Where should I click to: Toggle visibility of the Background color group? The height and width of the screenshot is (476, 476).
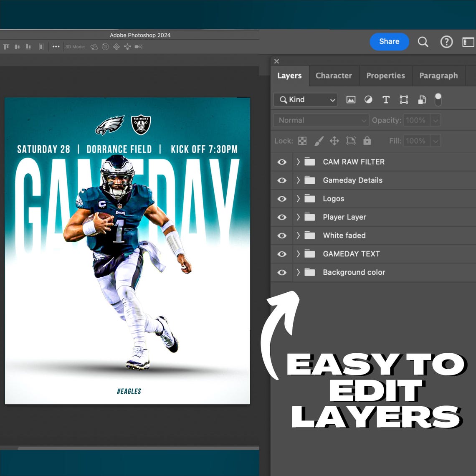(282, 272)
